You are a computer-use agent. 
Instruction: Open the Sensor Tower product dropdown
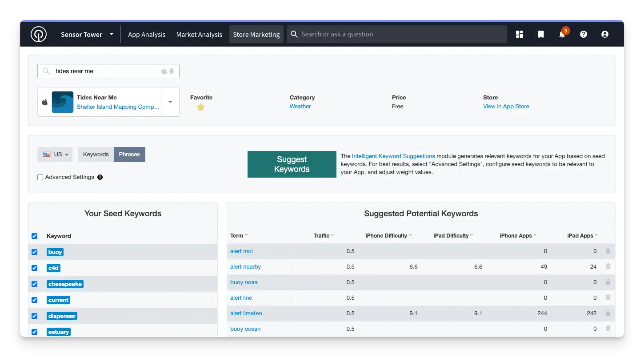click(x=87, y=34)
